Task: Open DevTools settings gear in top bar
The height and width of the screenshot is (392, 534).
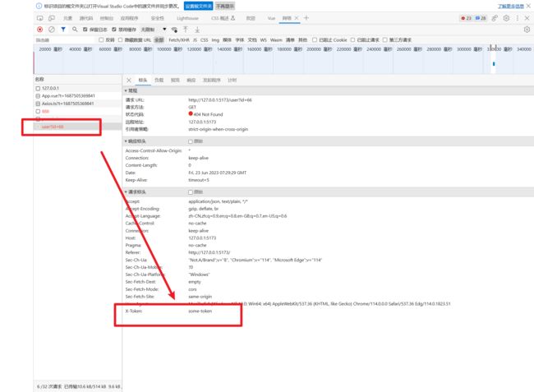Action: (x=506, y=18)
